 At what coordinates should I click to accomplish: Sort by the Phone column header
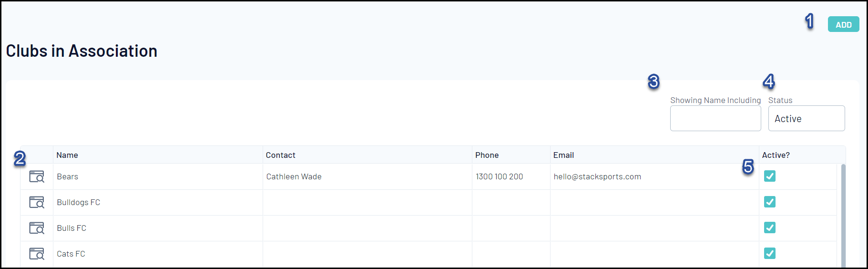(x=487, y=155)
